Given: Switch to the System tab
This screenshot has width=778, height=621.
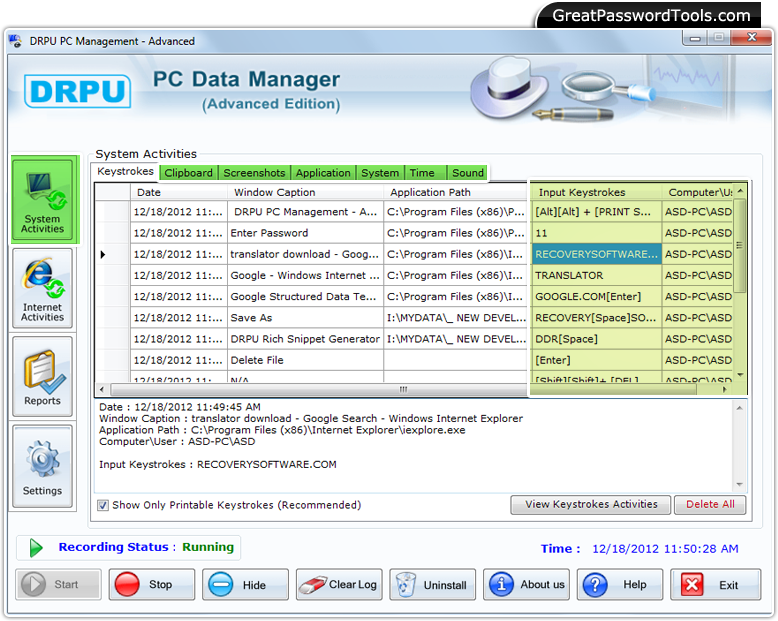Looking at the screenshot, I should [380, 173].
